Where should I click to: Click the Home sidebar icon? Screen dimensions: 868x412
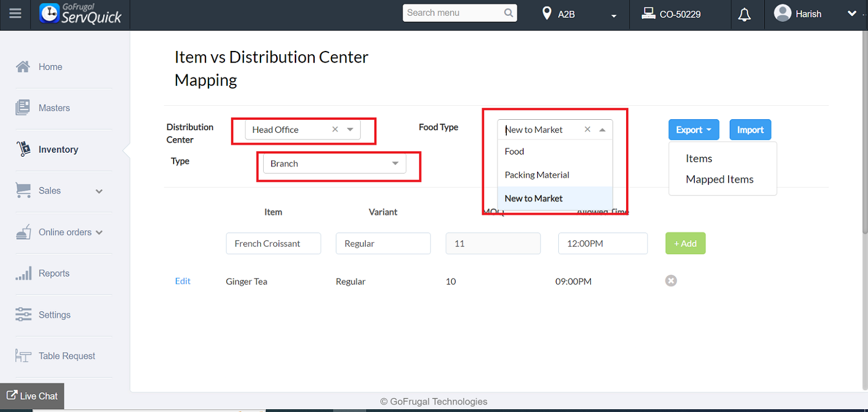pyautogui.click(x=23, y=67)
